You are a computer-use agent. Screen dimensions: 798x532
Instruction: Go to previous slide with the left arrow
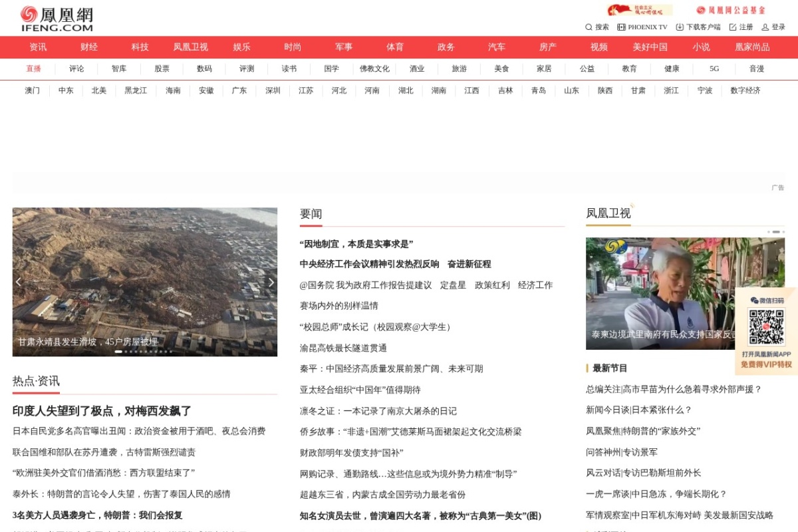(18, 281)
